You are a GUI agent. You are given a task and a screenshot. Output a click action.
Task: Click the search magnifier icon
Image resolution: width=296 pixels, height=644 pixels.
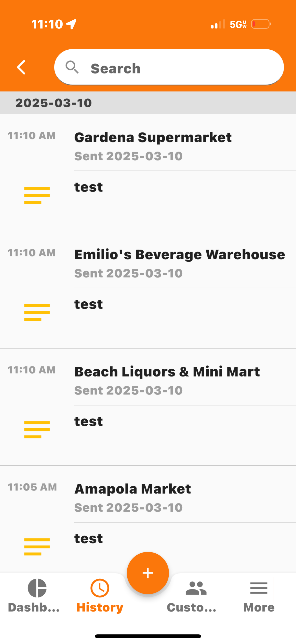(72, 67)
